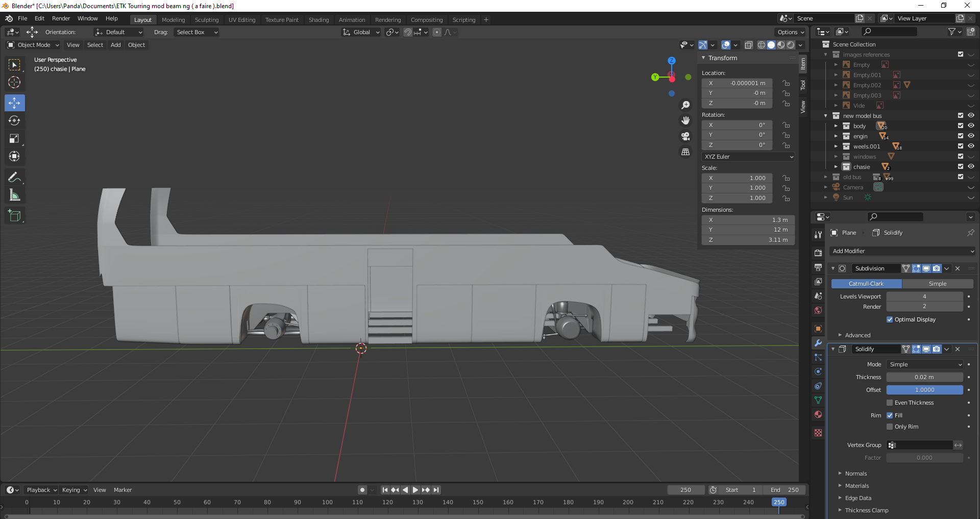Toggle images references collection checkbox
980x519 pixels.
[x=961, y=54]
